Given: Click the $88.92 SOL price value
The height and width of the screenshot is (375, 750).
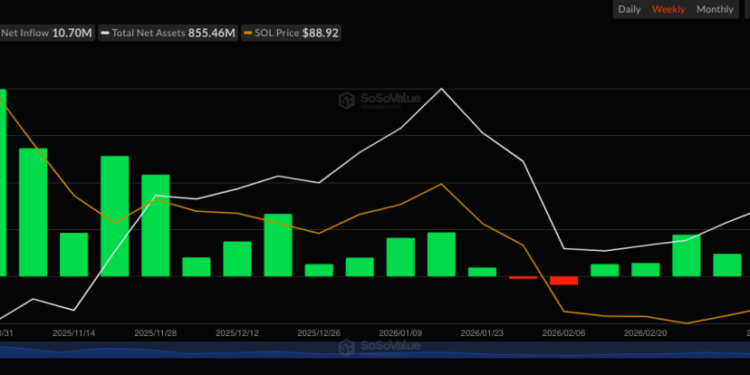Looking at the screenshot, I should [x=320, y=33].
